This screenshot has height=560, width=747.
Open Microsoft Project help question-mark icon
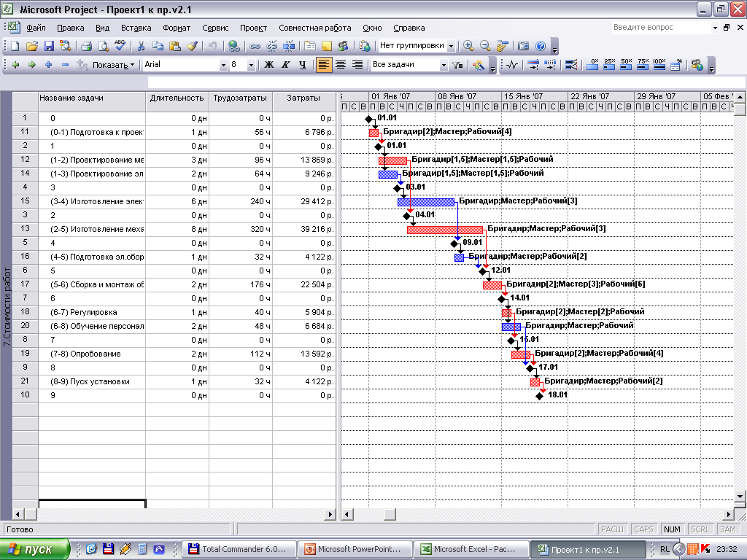(541, 46)
